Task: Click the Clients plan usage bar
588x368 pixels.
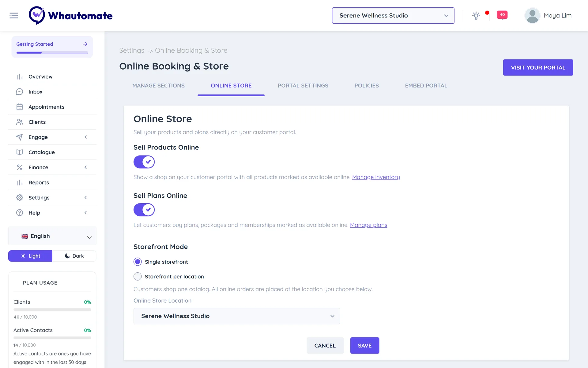Action: pos(52,310)
